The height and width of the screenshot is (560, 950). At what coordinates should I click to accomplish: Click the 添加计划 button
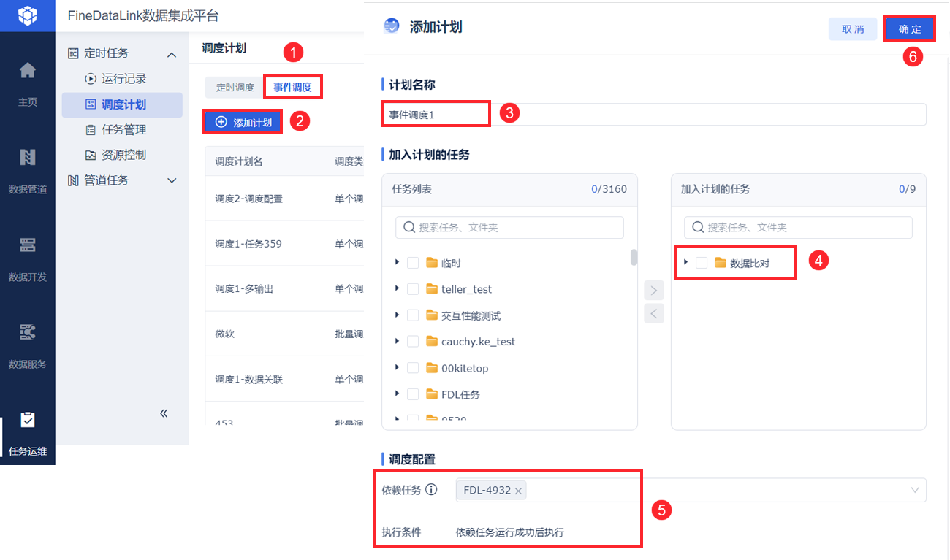(x=243, y=122)
